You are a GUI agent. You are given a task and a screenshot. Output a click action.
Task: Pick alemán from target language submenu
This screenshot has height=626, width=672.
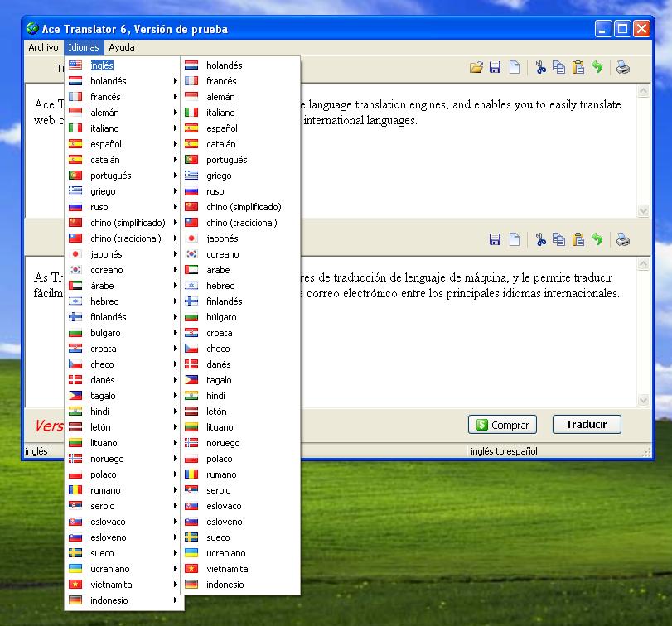click(x=240, y=97)
